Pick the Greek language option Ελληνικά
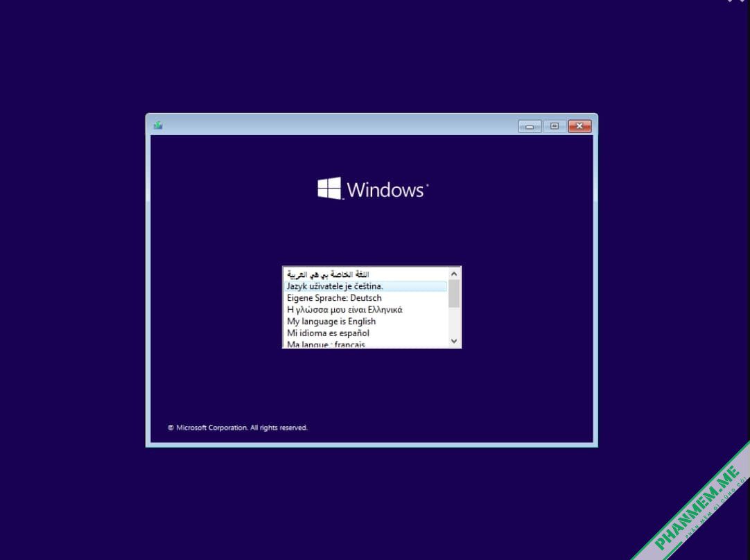This screenshot has width=750, height=560. tap(366, 309)
